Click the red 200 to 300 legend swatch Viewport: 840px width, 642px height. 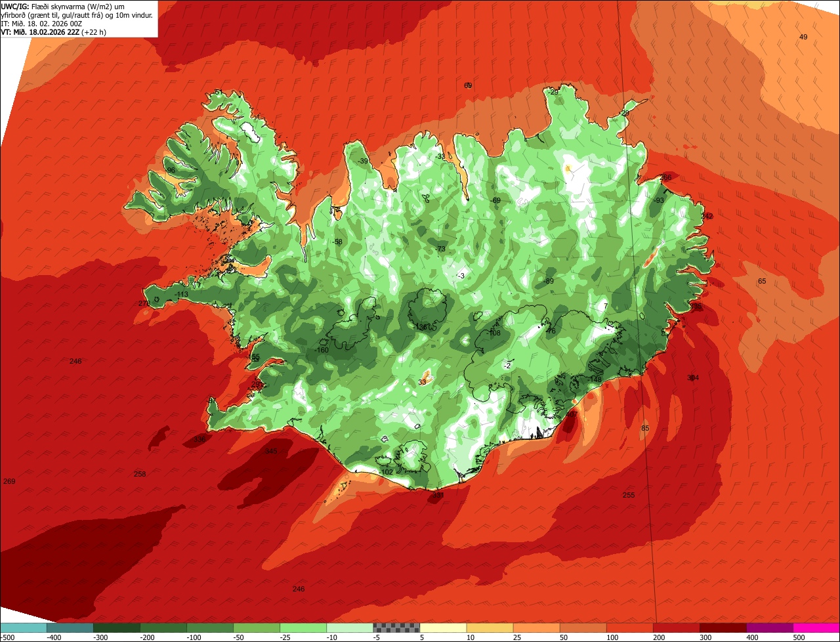point(677,628)
